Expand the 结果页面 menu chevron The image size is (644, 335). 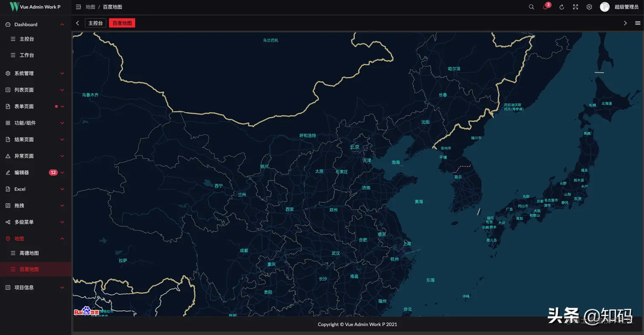pos(62,139)
